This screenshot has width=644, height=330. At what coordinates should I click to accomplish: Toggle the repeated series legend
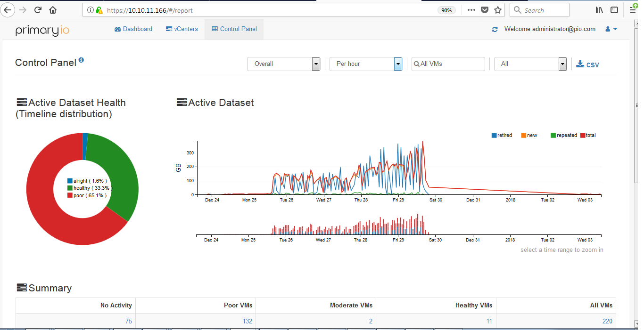tap(564, 135)
